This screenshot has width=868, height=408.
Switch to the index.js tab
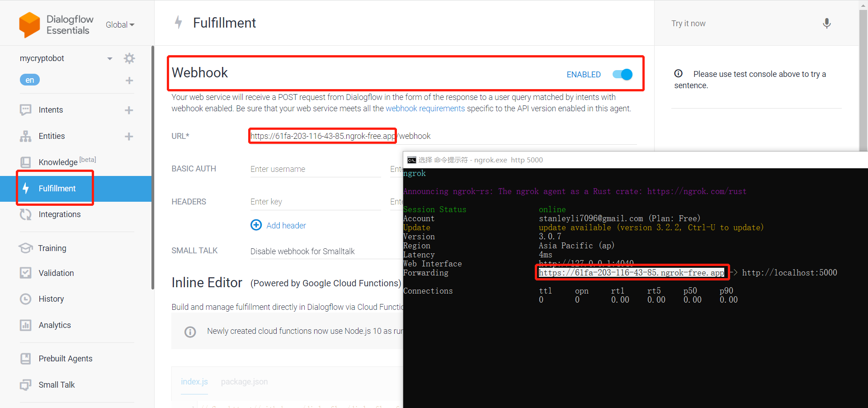pyautogui.click(x=194, y=382)
